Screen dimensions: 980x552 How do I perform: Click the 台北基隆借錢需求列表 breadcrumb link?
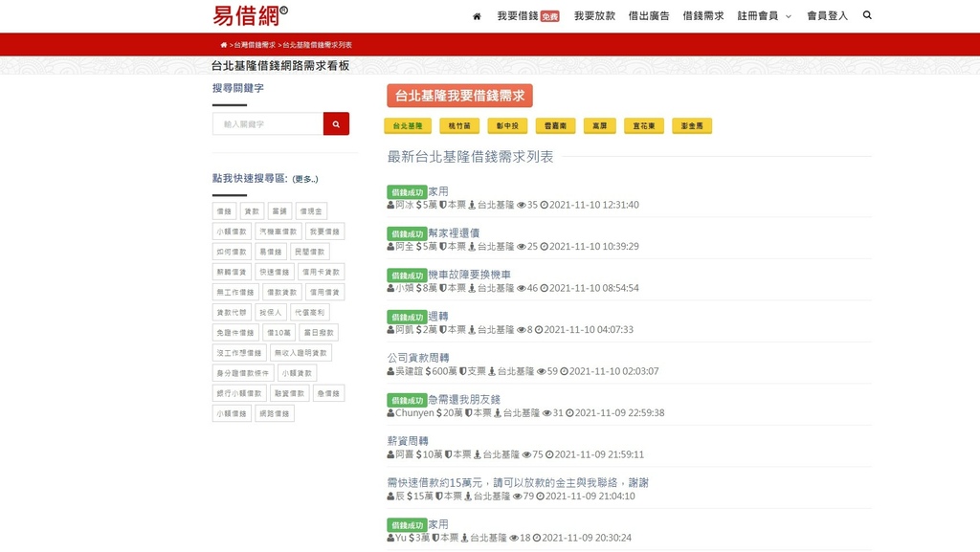(317, 45)
